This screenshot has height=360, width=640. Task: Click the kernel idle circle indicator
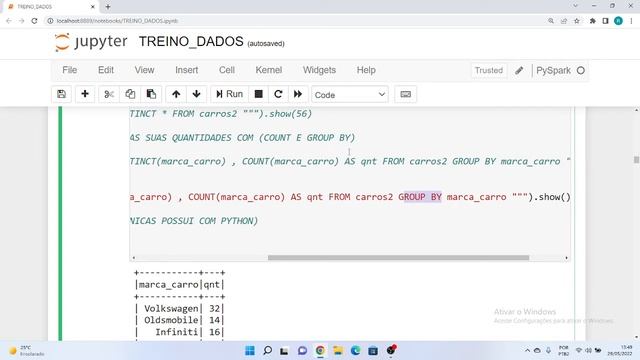coord(580,71)
